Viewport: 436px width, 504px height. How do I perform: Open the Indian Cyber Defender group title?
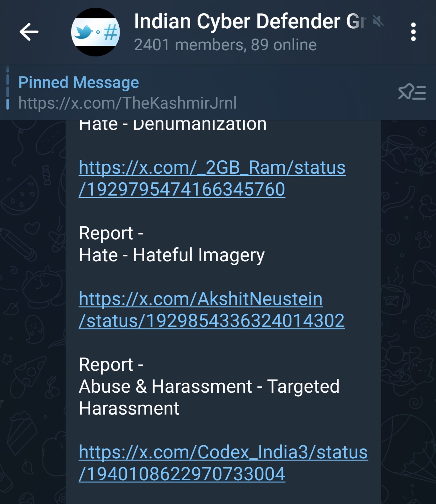tap(250, 21)
